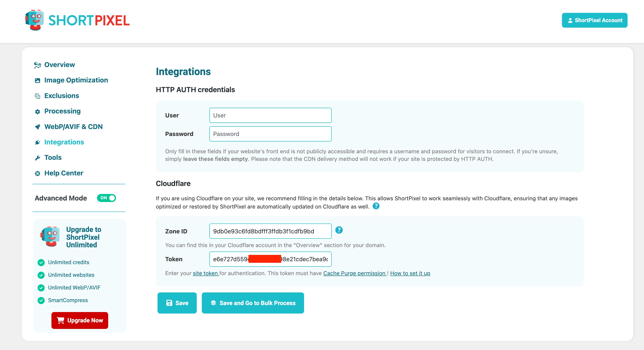Click the Upgrade to ShortPixel Unlimited heading
The height and width of the screenshot is (350, 644).
tap(84, 237)
